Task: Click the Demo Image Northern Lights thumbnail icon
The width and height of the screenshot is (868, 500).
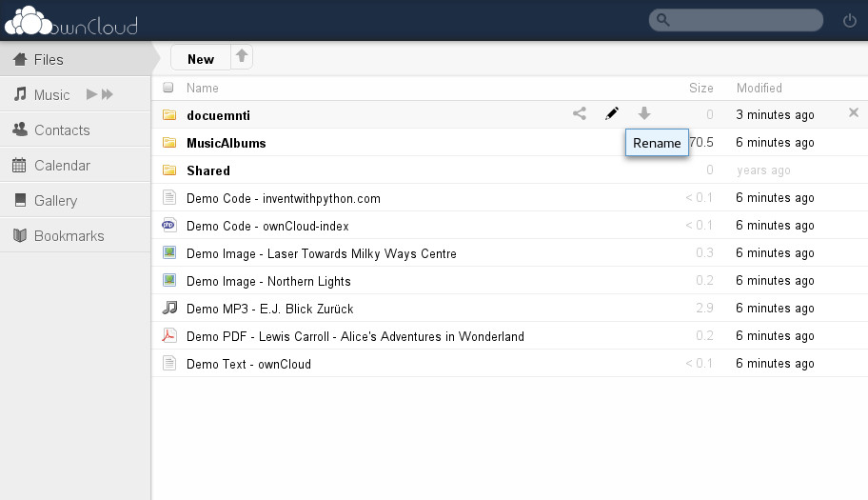Action: point(169,280)
